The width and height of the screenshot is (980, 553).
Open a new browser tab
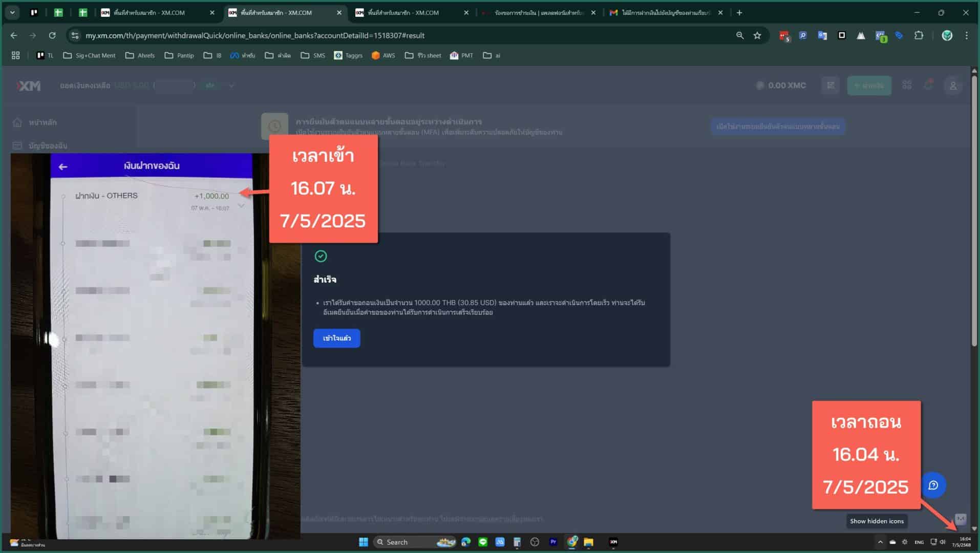[739, 12]
